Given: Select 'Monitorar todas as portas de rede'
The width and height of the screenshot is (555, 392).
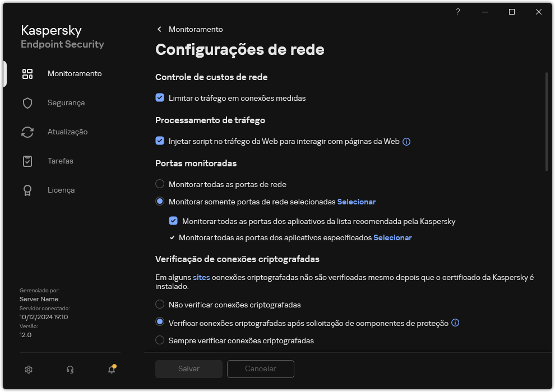Looking at the screenshot, I should [160, 184].
